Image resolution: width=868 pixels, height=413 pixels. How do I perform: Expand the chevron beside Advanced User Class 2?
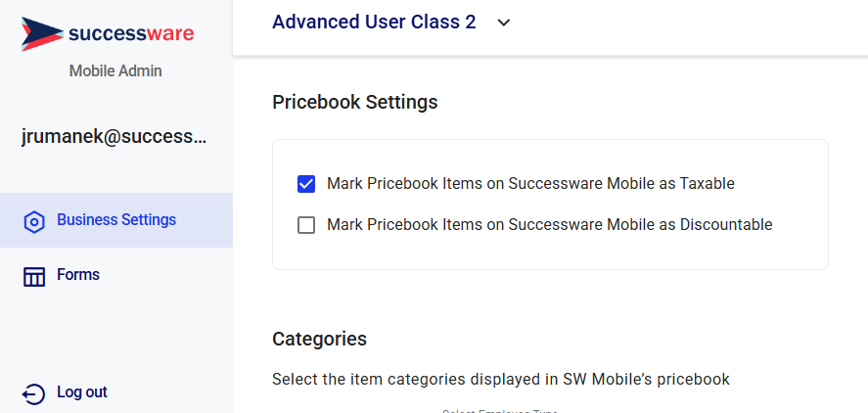pos(503,23)
